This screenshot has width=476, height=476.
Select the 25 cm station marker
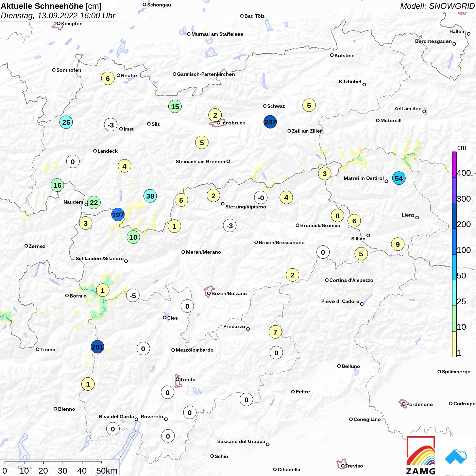tap(66, 122)
